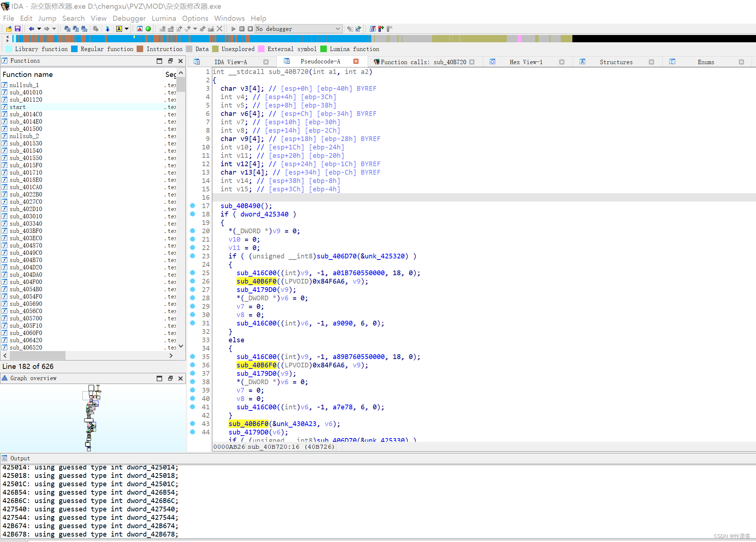This screenshot has height=542, width=756.
Task: Click the third binoculars search icon
Action: (x=84, y=29)
